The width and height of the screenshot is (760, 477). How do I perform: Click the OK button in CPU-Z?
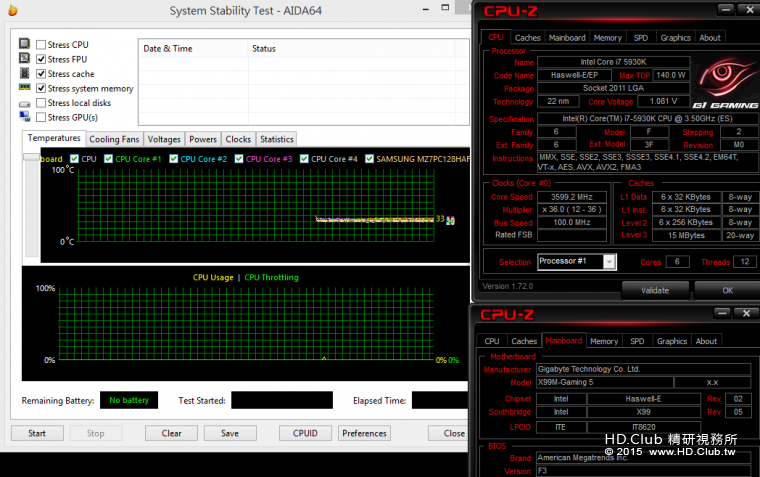click(727, 290)
